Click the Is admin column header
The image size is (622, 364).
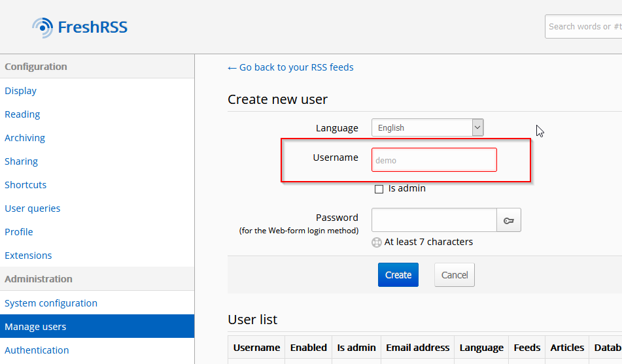pos(356,348)
